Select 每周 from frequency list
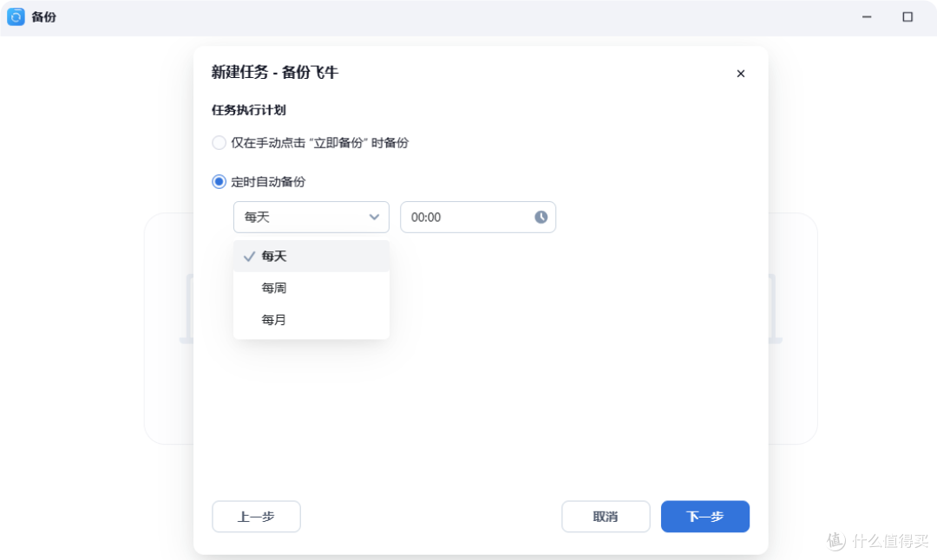This screenshot has width=937, height=560. [x=273, y=287]
